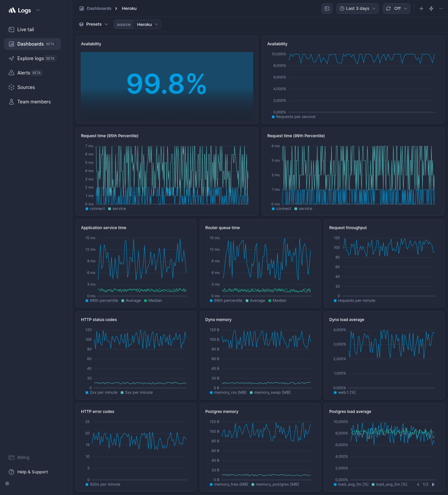Viewport: 448px width, 495px height.
Task: Click the Billing card icon
Action: click(11, 458)
